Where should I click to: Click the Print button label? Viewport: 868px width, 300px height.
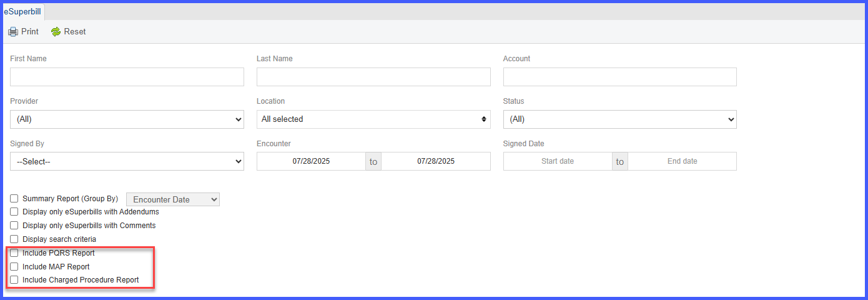(x=30, y=32)
